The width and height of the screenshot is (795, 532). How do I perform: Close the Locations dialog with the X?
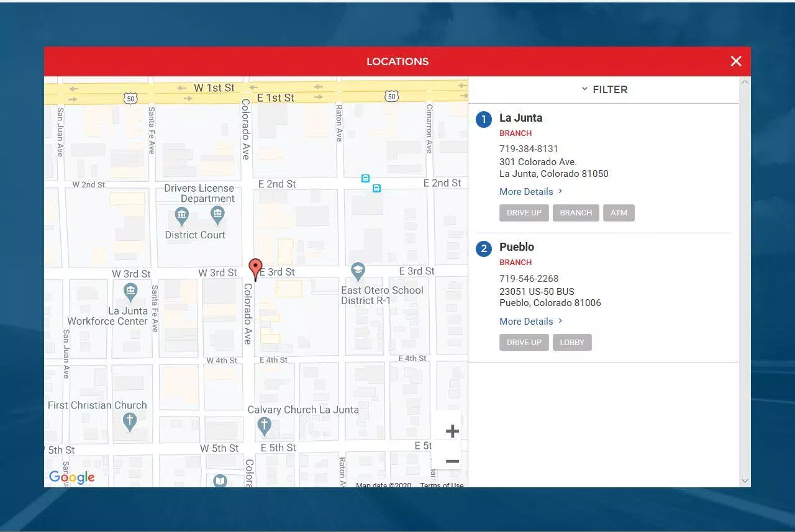(736, 61)
